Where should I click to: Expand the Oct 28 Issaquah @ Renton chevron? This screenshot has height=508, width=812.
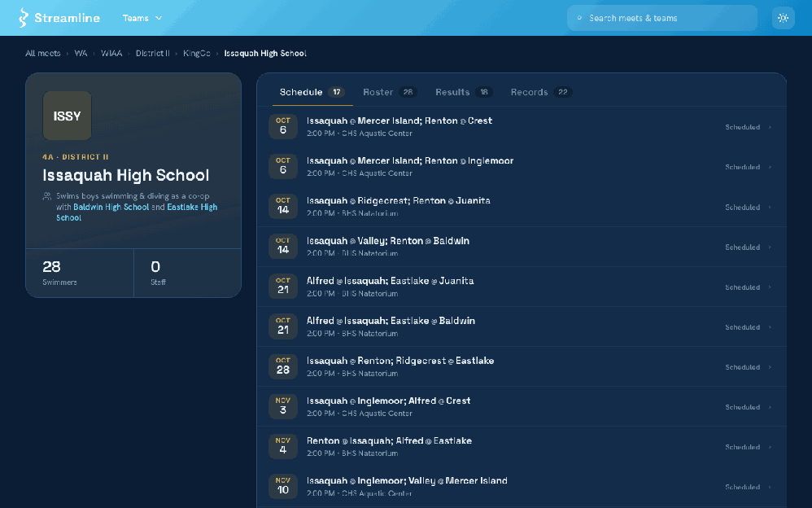770,367
